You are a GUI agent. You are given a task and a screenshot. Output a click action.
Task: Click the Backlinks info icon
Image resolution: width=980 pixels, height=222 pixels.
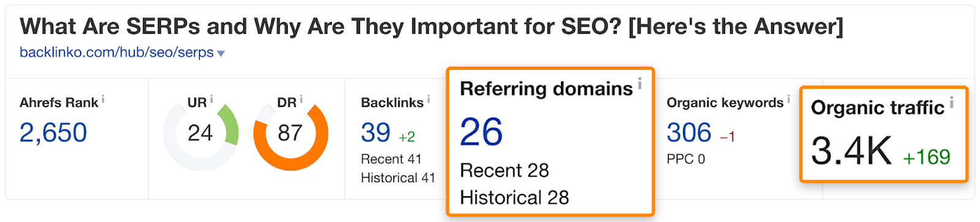(x=428, y=99)
